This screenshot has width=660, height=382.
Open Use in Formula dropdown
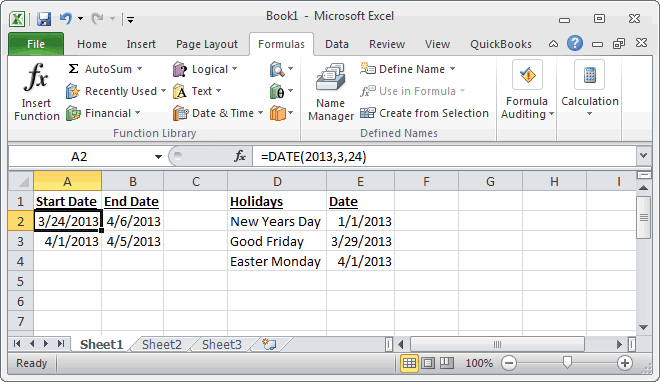tap(412, 91)
